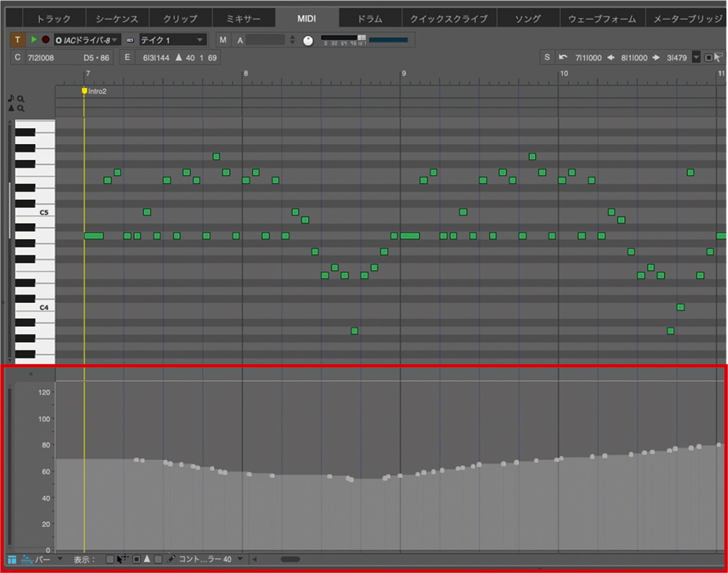Click the small triangle icon beside piano keyboard
Image resolution: width=728 pixels, height=573 pixels.
click(x=11, y=108)
